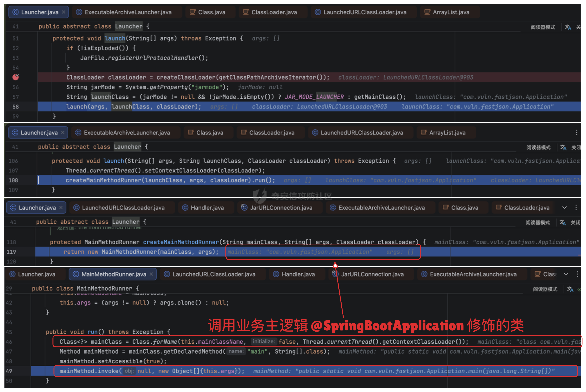Click 关闭 in the second panel
This screenshot has width=586, height=392.
point(576,148)
